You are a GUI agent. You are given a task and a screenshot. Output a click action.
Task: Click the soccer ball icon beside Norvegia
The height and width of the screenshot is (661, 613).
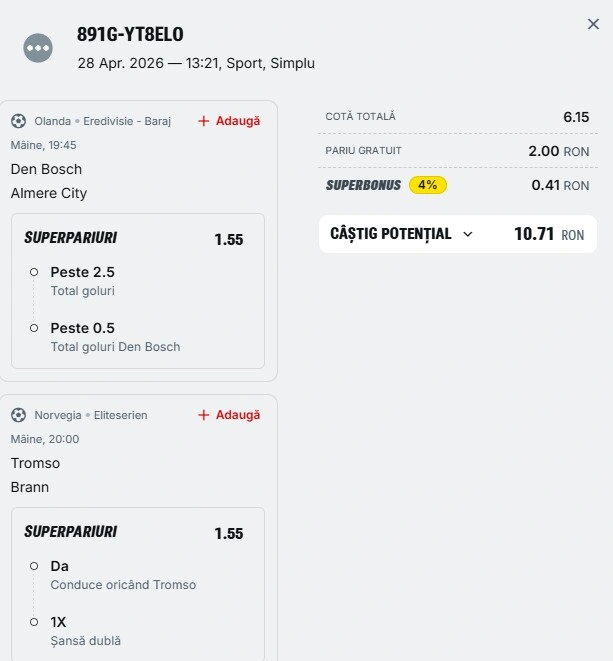(19, 415)
